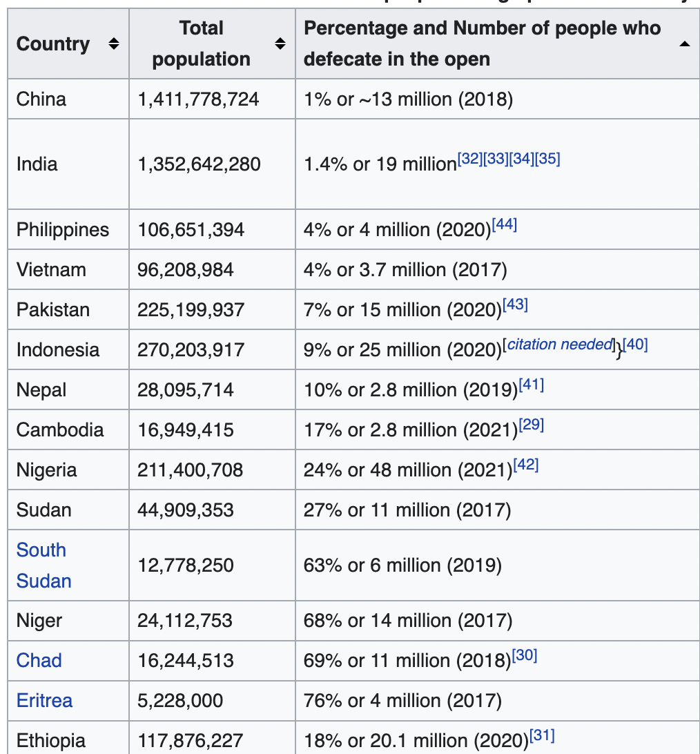Open citation 29 for Cambodia
Viewport: 700px width, 754px height.
click(x=532, y=425)
